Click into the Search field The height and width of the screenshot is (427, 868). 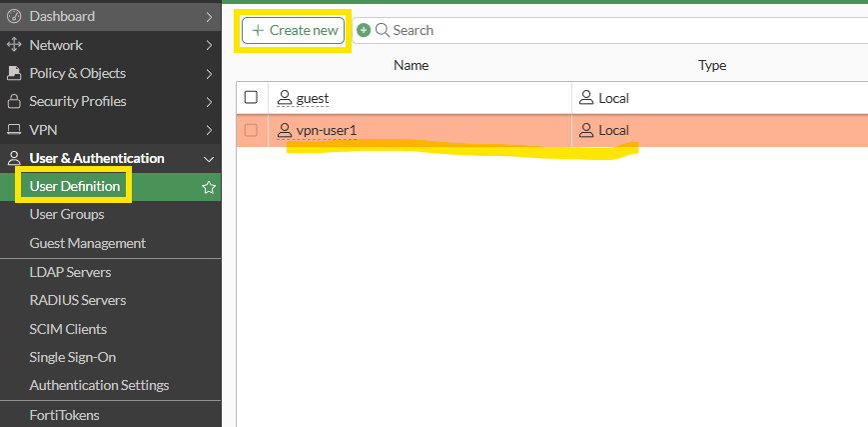599,31
